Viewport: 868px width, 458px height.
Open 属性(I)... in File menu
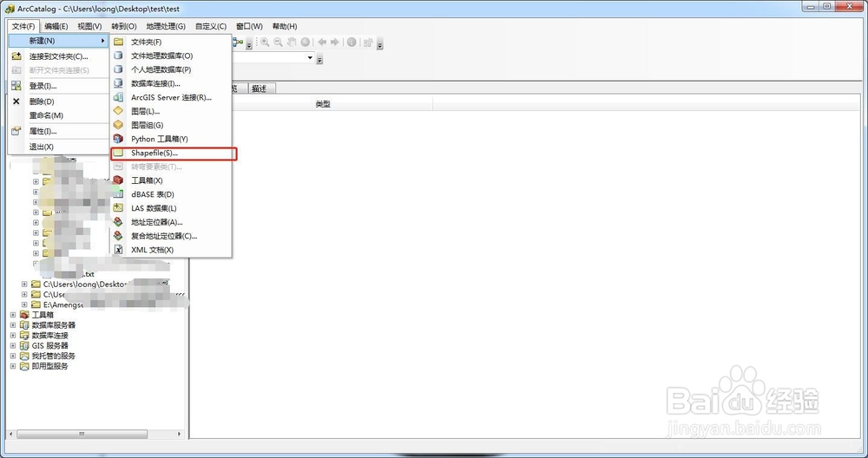(59, 131)
